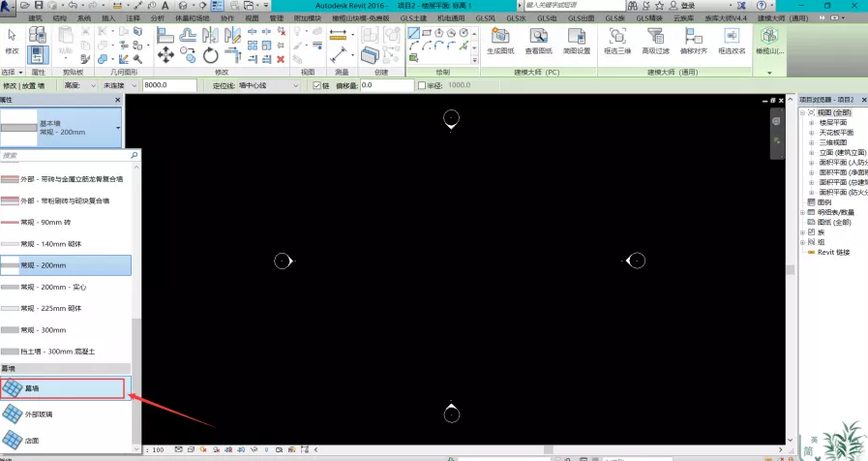Screen dimensions: 868x461
Task: Click 三维视图 in project browser
Action: point(833,142)
